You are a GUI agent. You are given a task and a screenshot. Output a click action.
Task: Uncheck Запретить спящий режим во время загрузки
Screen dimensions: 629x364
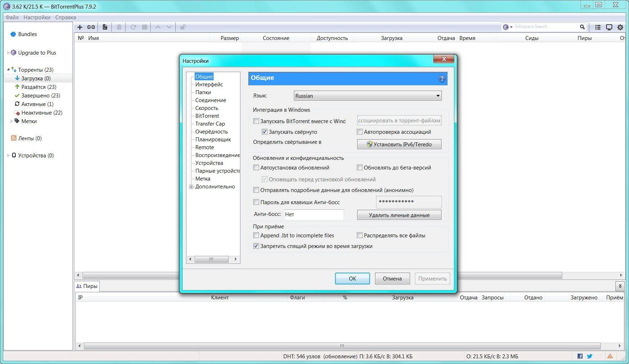(x=256, y=246)
